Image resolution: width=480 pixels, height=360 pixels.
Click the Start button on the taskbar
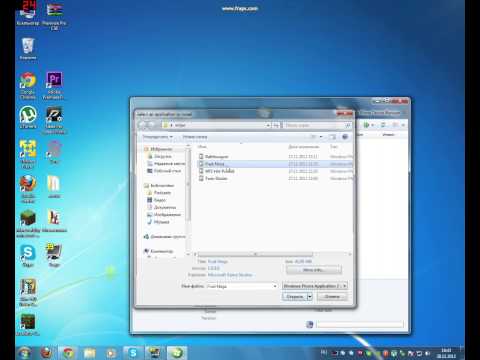click(x=25, y=353)
